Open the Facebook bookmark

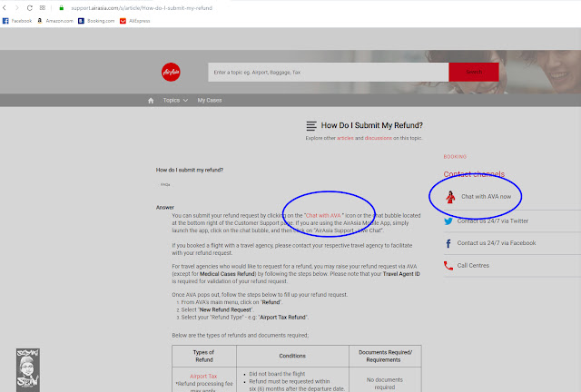point(17,21)
